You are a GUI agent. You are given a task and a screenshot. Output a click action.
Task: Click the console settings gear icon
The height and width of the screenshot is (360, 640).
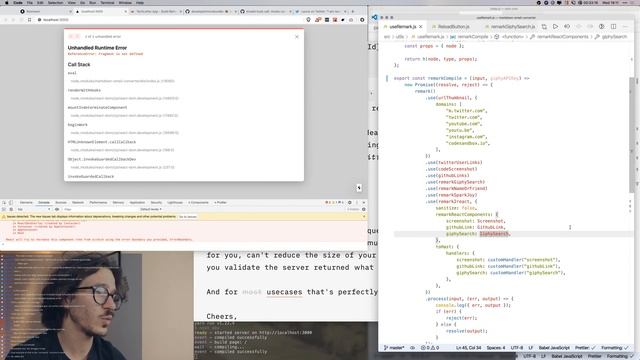[x=364, y=209]
